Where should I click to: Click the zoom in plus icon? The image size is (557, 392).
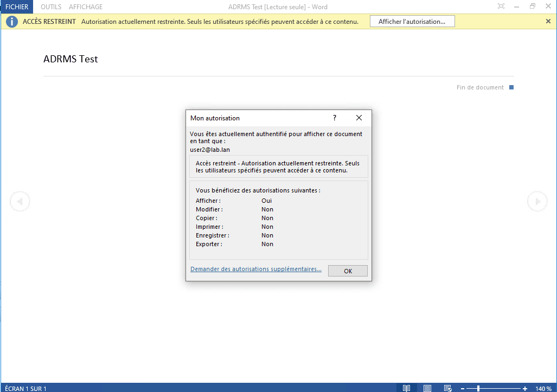525,389
